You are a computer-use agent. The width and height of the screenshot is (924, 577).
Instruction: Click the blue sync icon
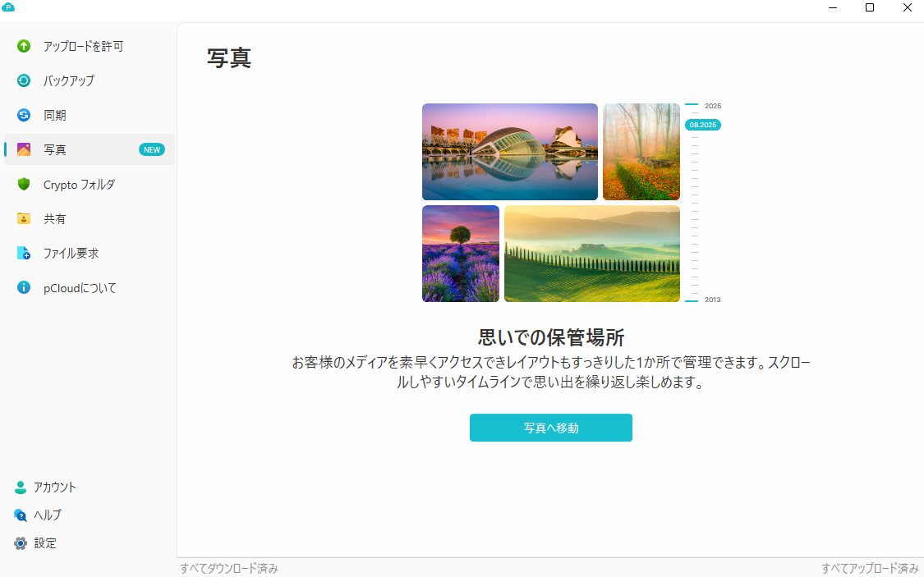(x=24, y=115)
